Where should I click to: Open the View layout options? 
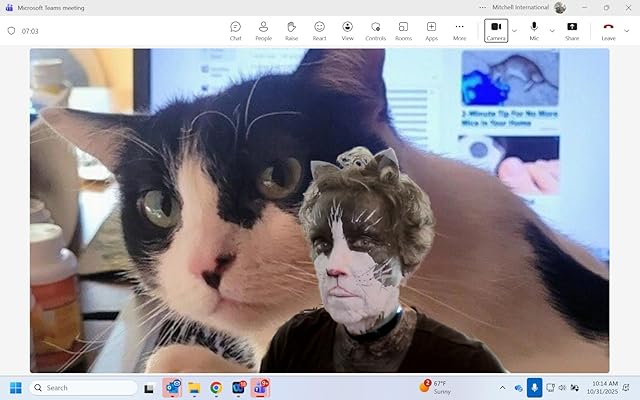tap(347, 30)
